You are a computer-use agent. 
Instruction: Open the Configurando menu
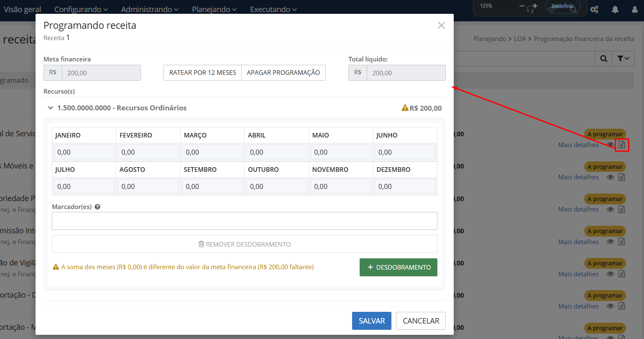(81, 9)
